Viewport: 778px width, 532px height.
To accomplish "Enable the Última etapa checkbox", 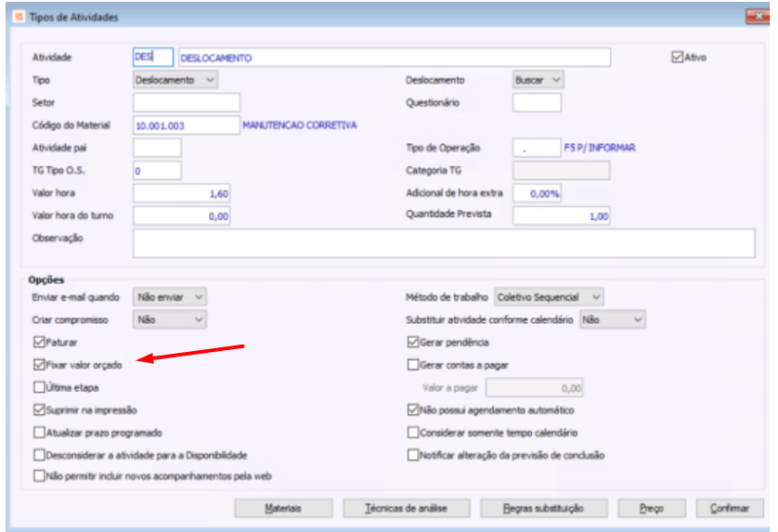I will click(39, 387).
